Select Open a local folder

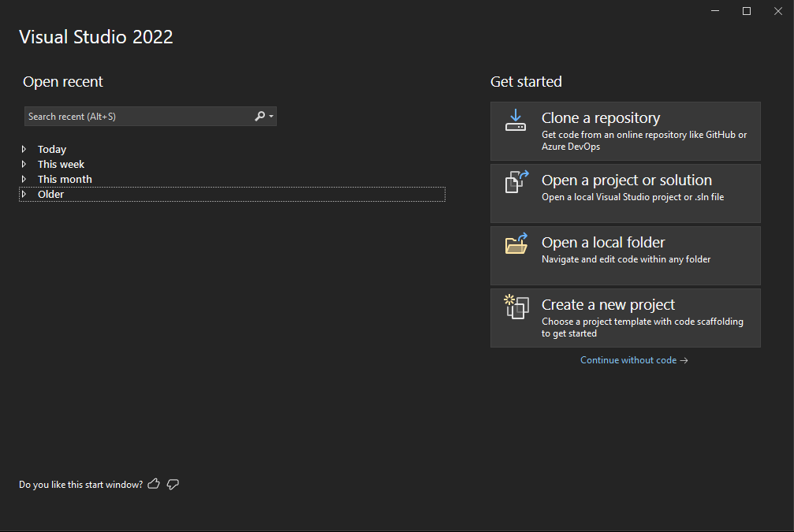[625, 255]
